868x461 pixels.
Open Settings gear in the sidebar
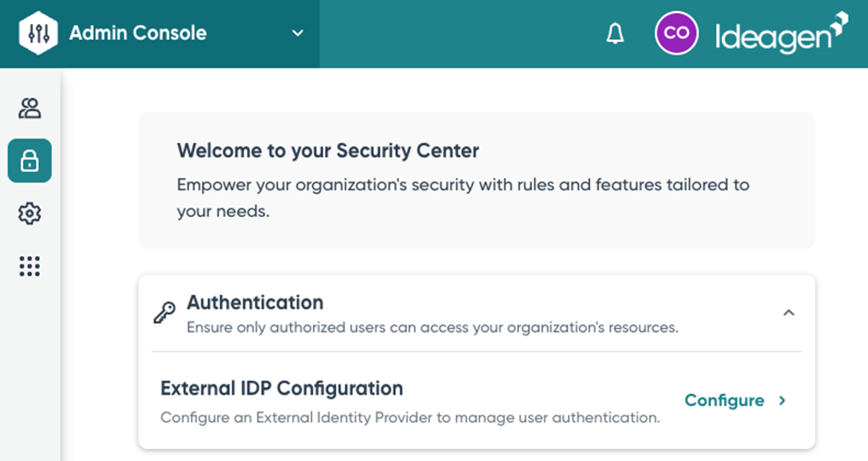pos(30,213)
